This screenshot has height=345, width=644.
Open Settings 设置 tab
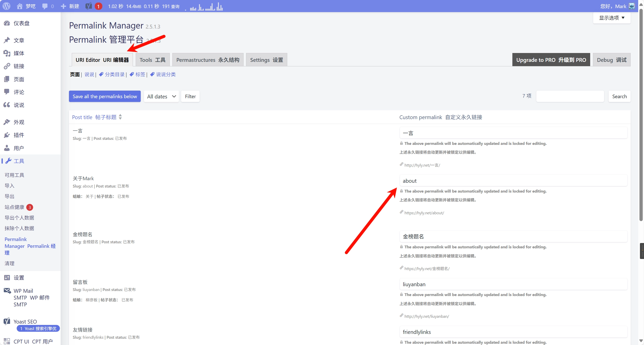coord(267,60)
